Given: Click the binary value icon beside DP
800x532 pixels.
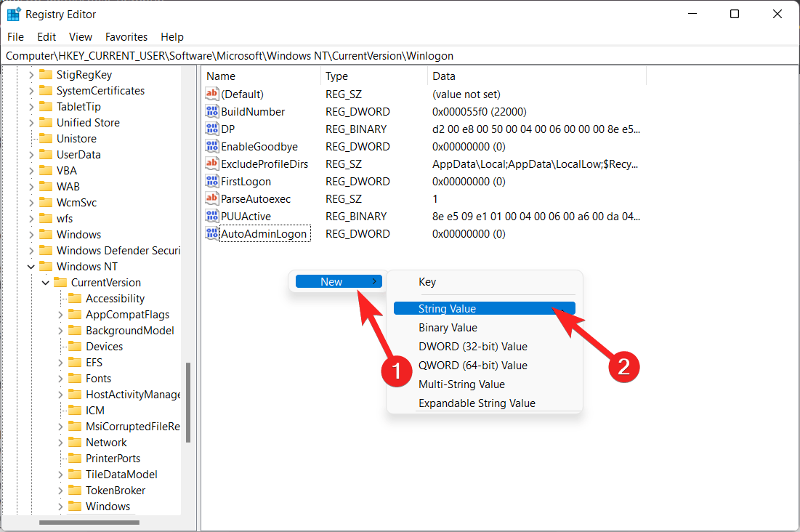Looking at the screenshot, I should point(211,129).
